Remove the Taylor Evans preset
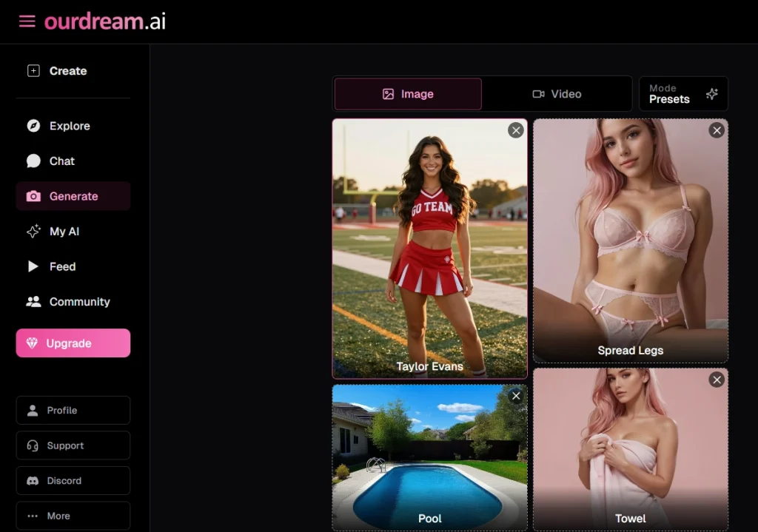The width and height of the screenshot is (758, 532). pos(516,130)
